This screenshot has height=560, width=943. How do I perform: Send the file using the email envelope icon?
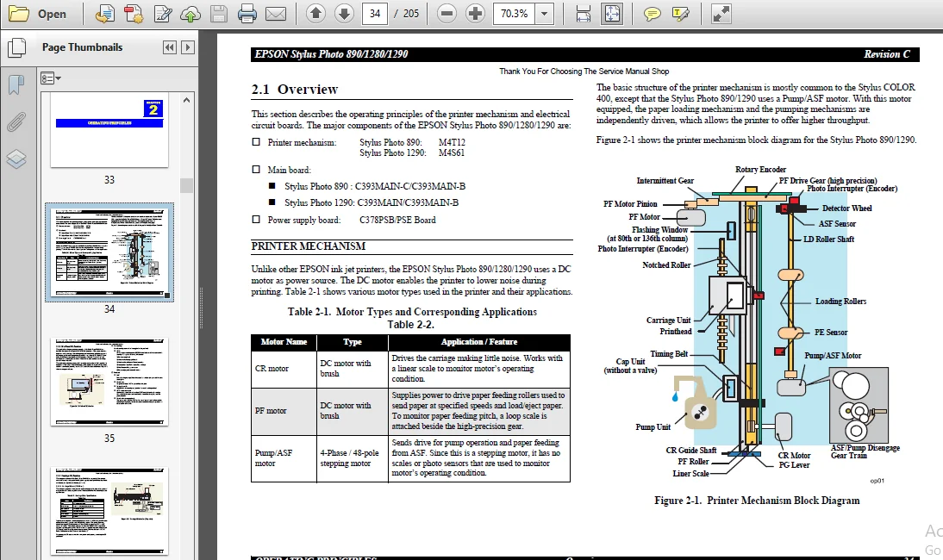coord(276,14)
